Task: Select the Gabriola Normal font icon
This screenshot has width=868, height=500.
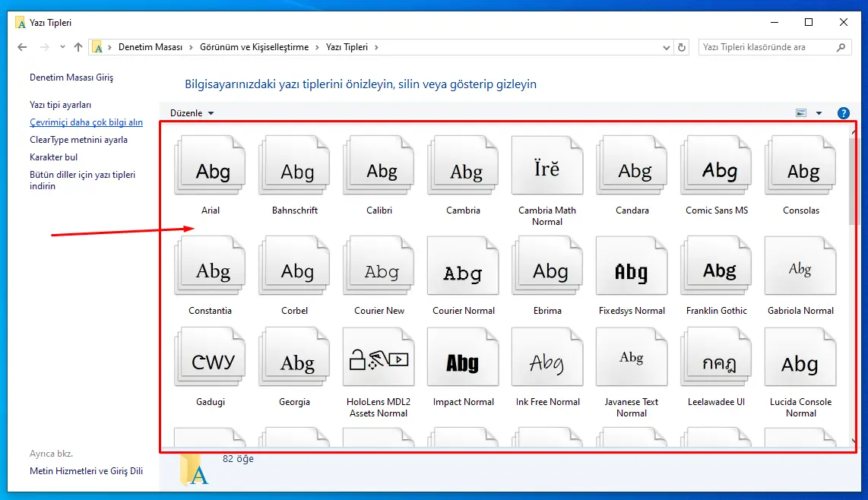Action: [800, 265]
